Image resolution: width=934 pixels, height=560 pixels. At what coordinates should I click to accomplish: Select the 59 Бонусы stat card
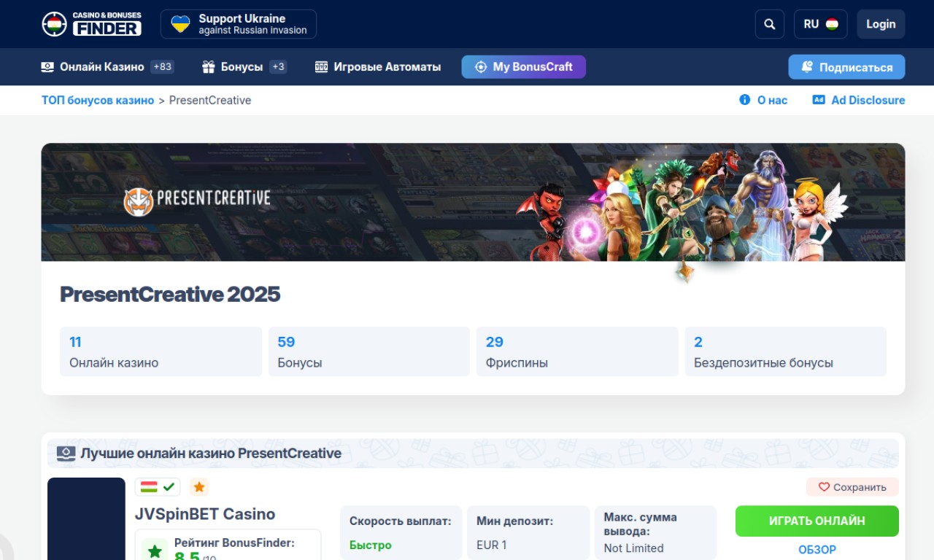369,351
